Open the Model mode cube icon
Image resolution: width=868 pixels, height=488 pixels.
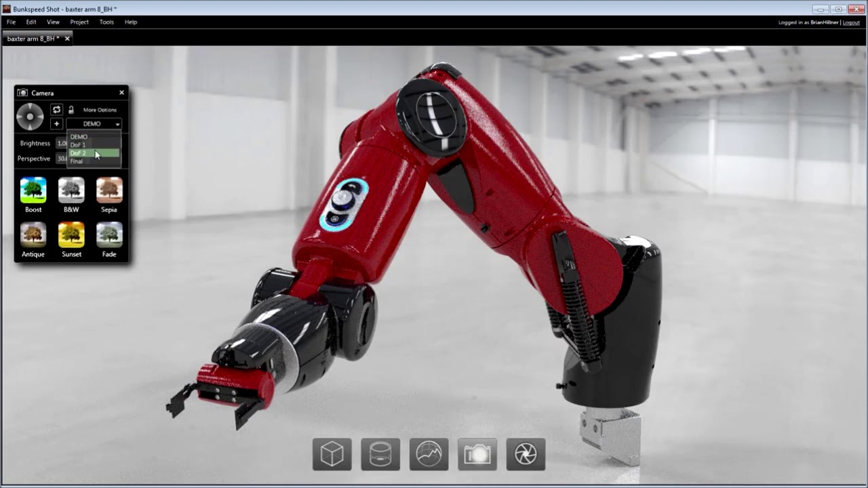click(x=332, y=454)
